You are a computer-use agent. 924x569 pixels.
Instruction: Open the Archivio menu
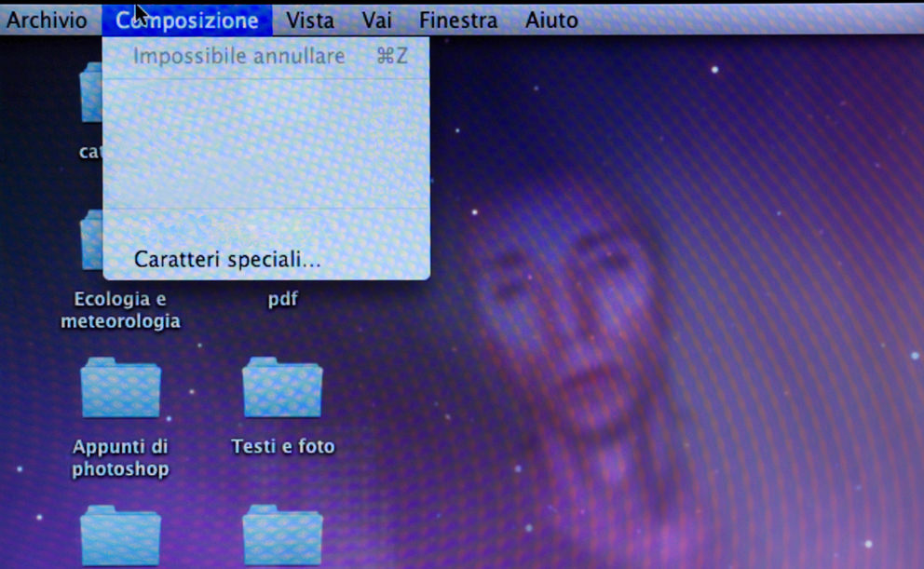point(48,20)
